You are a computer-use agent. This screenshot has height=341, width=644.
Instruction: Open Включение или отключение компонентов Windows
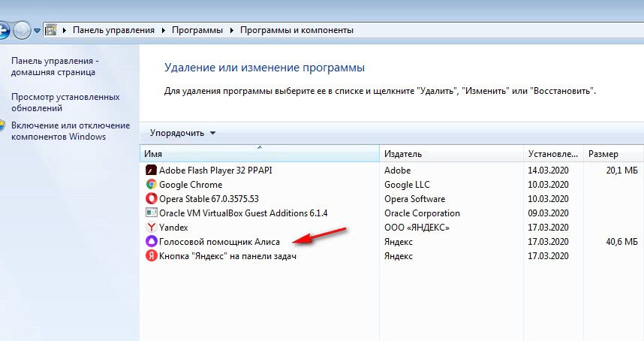(x=70, y=131)
